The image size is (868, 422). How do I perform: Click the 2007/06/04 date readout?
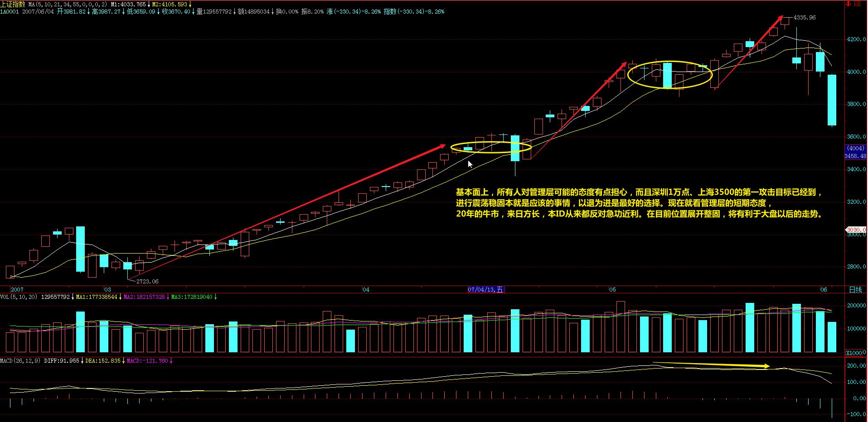pos(38,12)
